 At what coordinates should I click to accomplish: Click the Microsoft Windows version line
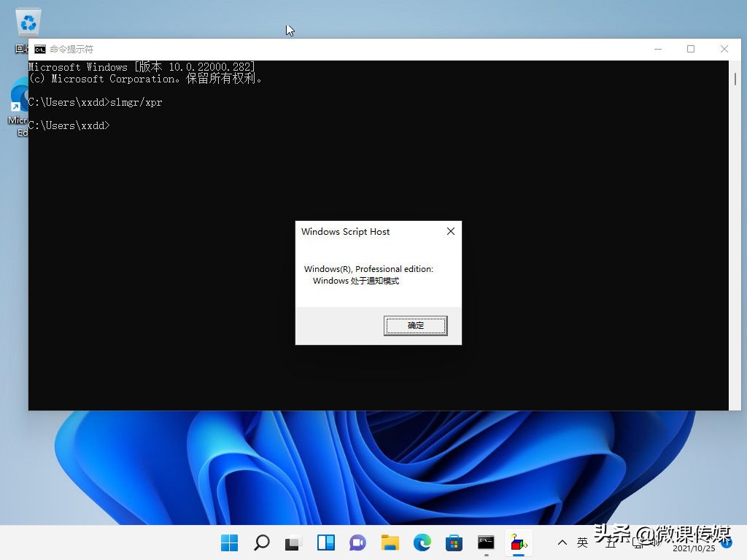click(142, 67)
